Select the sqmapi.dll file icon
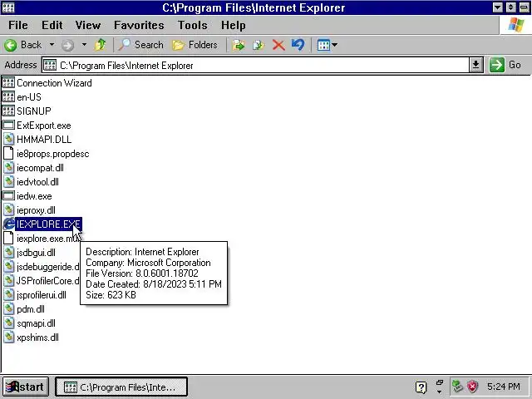532x399 pixels. coord(8,323)
